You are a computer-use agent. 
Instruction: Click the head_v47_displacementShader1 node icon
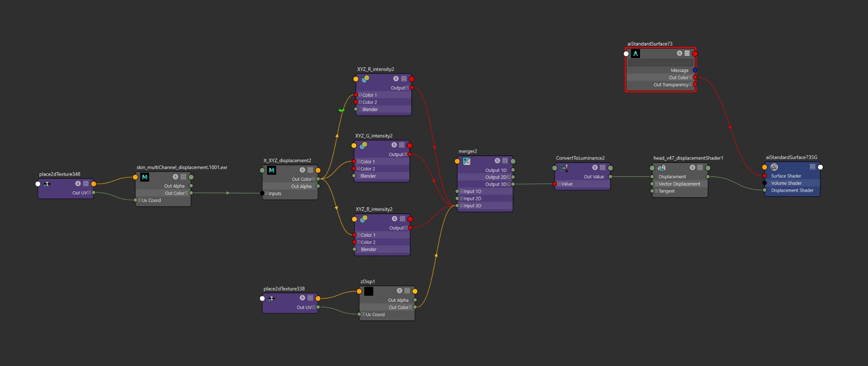(x=662, y=168)
